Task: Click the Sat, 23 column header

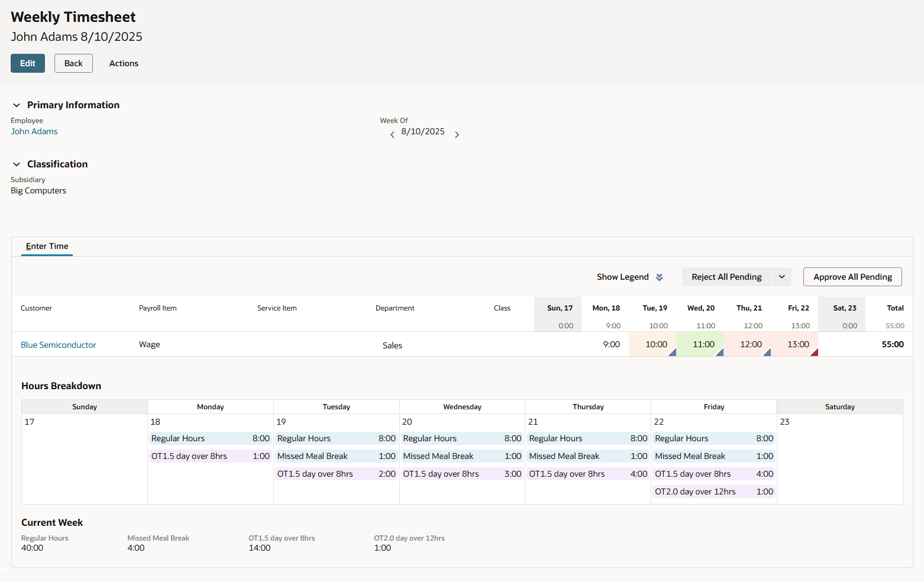Action: coord(844,308)
